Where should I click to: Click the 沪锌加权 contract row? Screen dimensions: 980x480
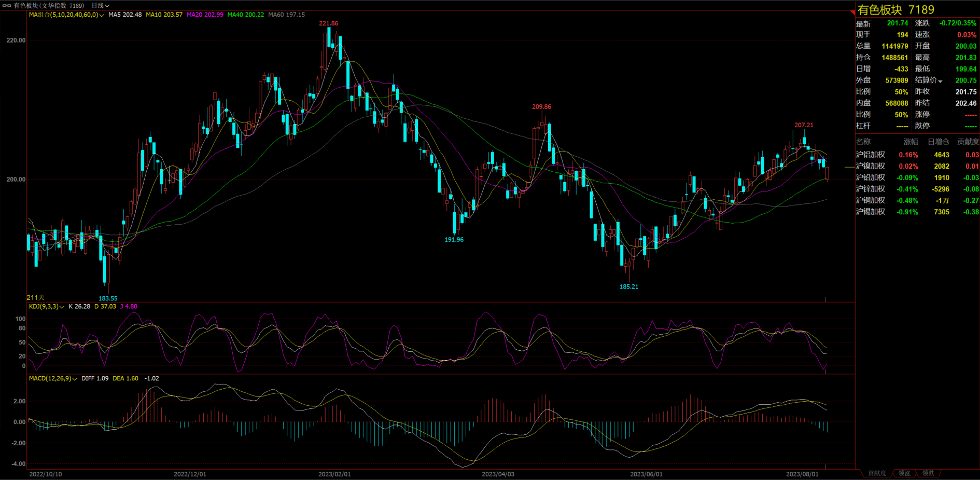[x=870, y=189]
